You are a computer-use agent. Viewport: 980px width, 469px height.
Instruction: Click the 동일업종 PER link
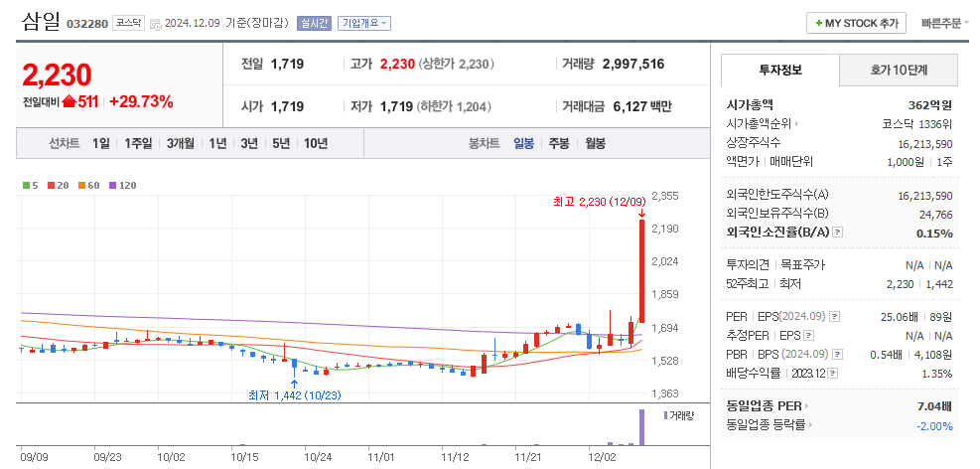point(765,406)
